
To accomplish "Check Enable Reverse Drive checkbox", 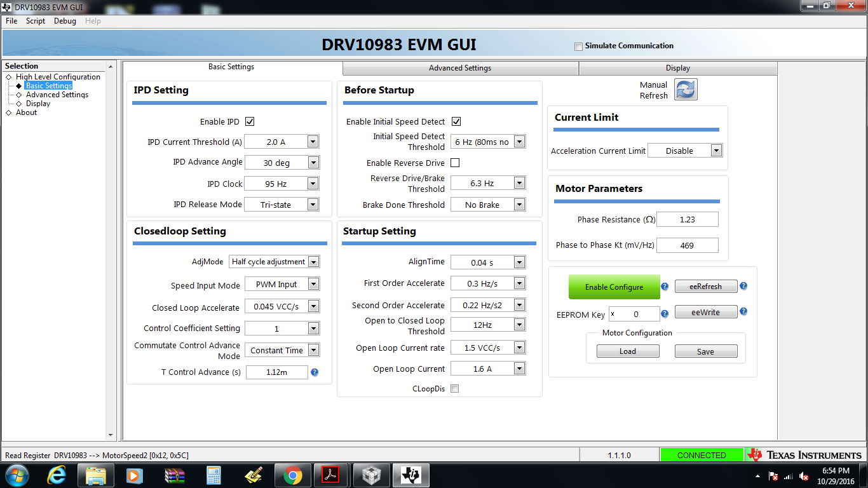I will (455, 163).
